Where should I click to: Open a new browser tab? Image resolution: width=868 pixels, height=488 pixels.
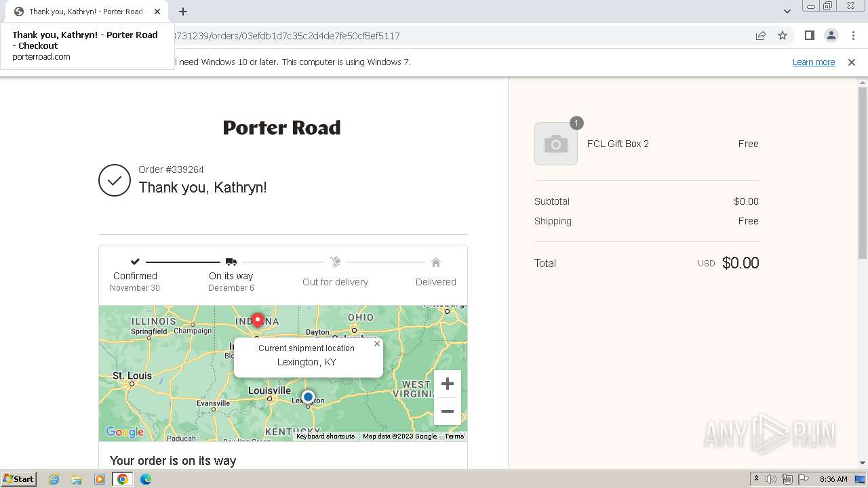[x=183, y=12]
